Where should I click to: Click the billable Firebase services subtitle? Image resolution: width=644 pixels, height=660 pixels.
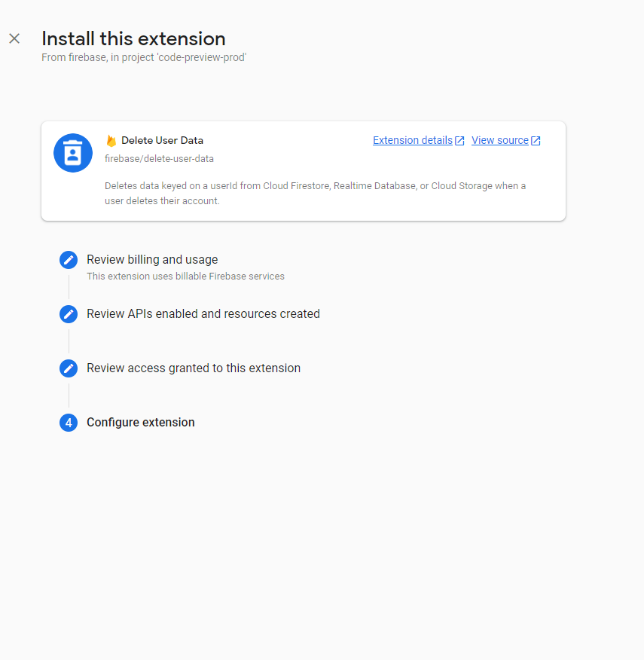185,276
